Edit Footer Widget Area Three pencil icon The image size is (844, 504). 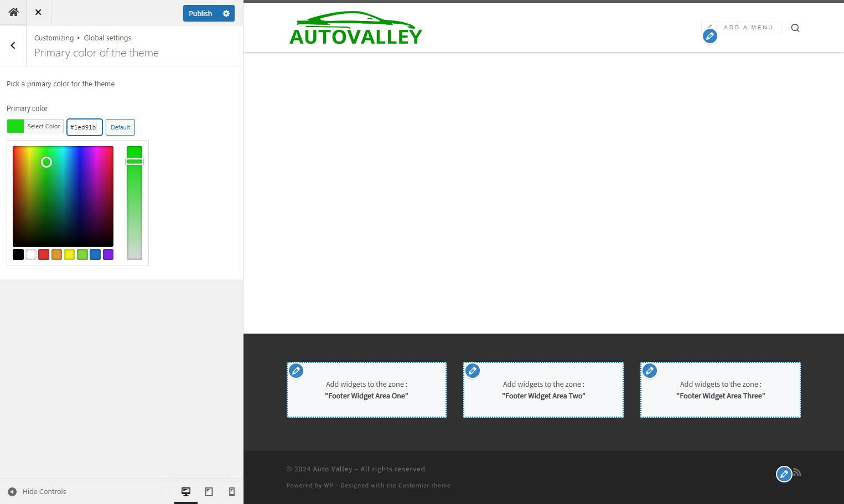tap(650, 371)
